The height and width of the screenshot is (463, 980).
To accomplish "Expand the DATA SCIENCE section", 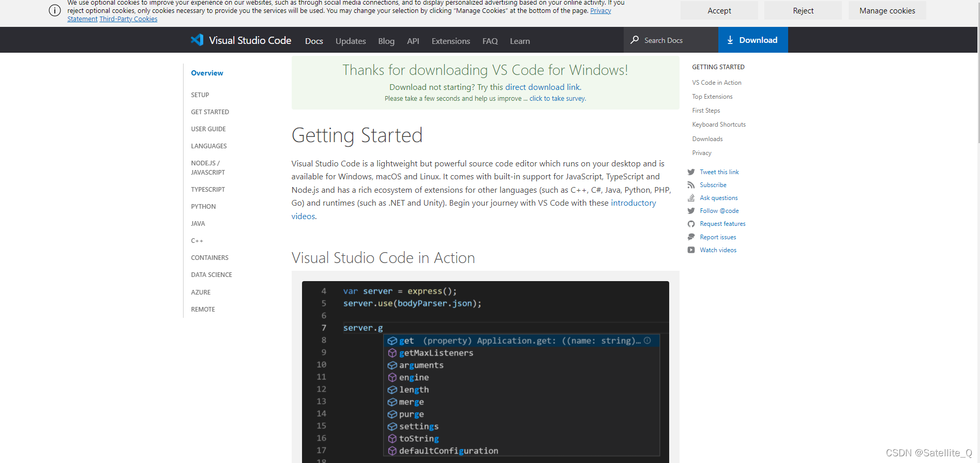I will coord(212,275).
